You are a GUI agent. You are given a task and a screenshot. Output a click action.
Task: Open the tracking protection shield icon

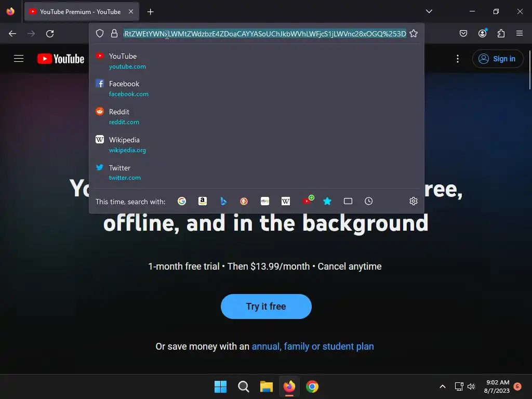(99, 33)
